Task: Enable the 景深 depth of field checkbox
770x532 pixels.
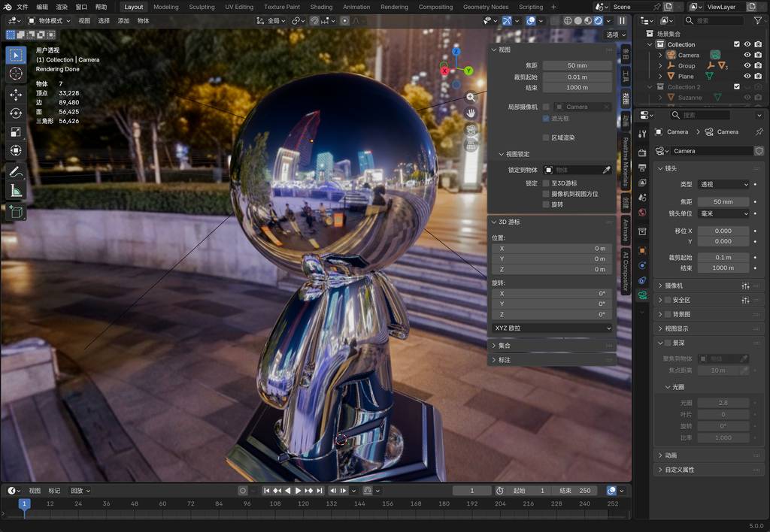Action: click(667, 343)
